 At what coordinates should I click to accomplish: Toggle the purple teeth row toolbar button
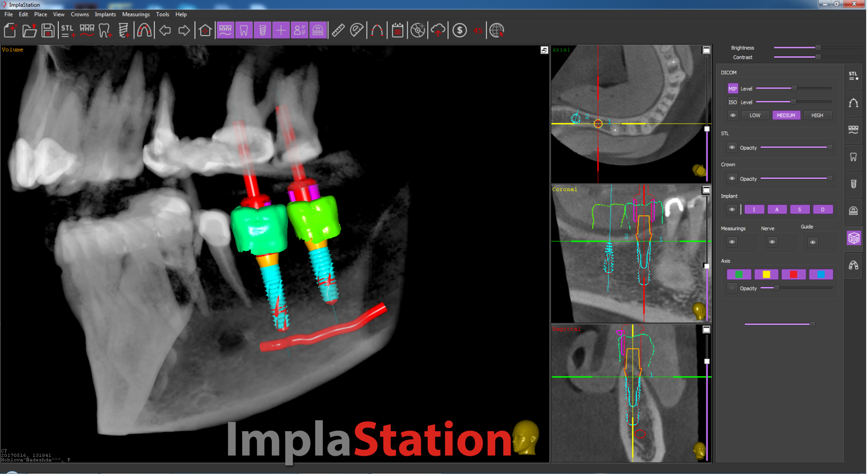click(x=225, y=30)
